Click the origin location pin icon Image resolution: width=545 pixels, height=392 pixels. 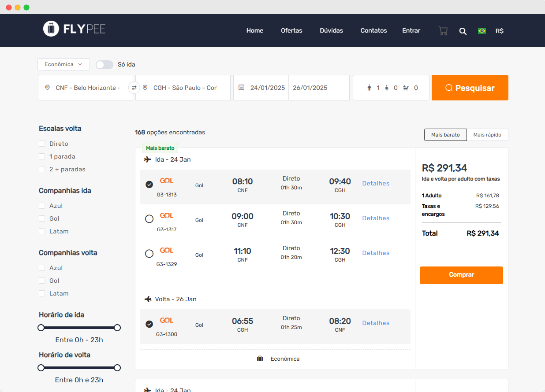48,88
